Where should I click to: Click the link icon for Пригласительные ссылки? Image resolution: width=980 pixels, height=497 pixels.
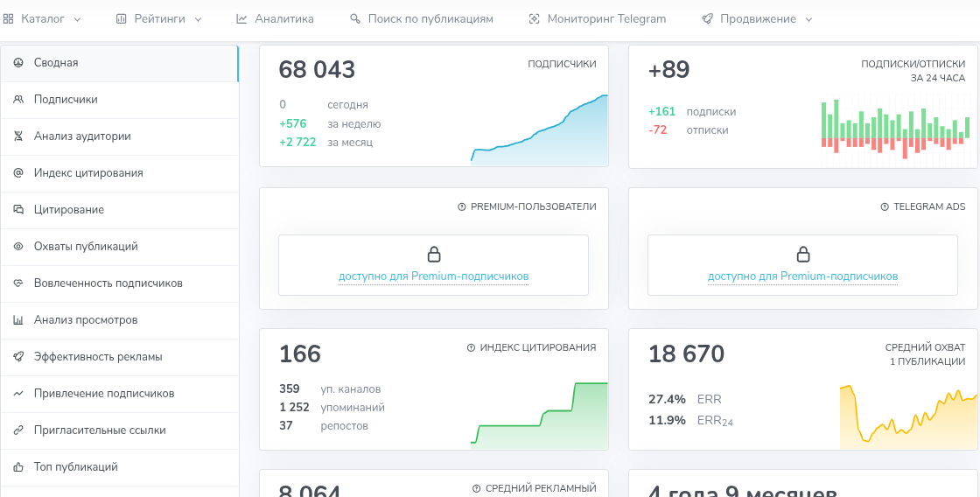(x=17, y=430)
